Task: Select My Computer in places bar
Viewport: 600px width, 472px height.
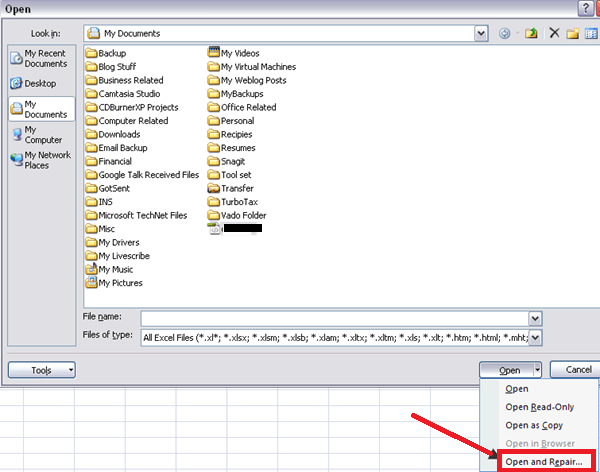Action: [x=40, y=134]
